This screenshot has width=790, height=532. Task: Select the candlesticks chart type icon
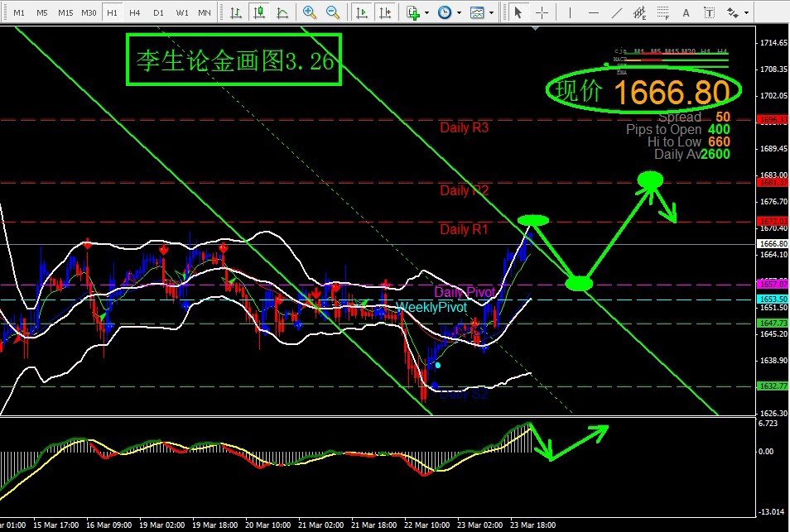click(x=260, y=12)
